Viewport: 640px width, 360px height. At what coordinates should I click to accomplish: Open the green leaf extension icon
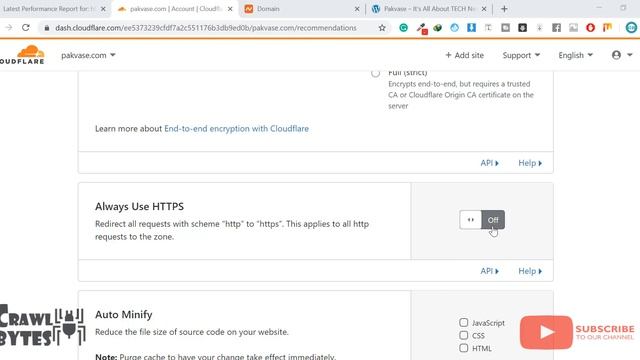pyautogui.click(x=438, y=28)
